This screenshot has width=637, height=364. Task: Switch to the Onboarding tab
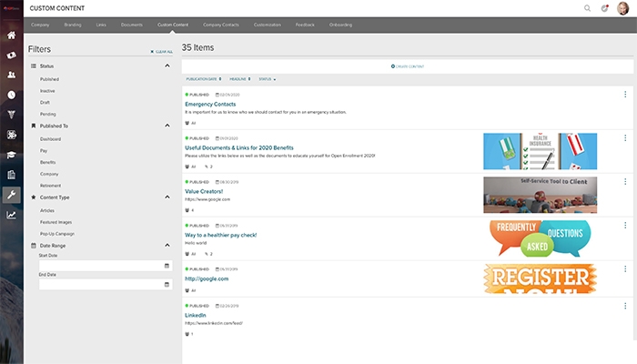[x=340, y=25]
